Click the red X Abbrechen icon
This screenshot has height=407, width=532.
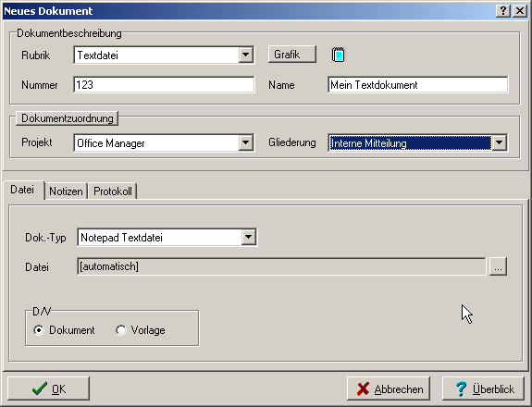363,388
